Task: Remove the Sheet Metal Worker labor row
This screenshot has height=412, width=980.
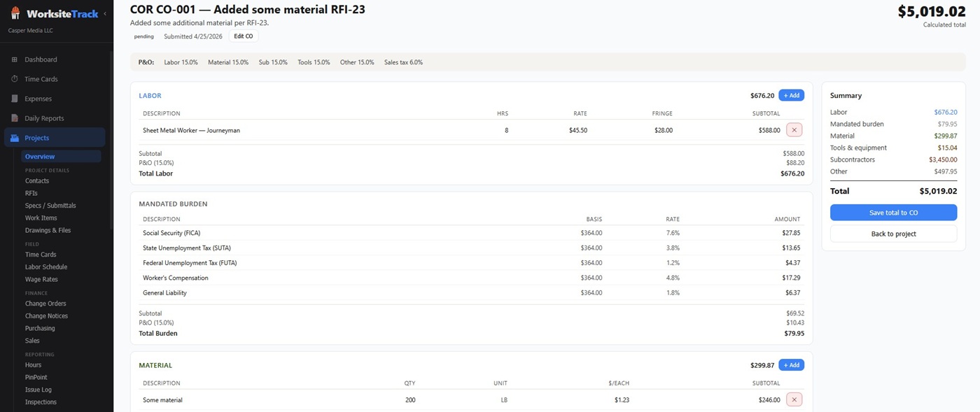Action: click(x=794, y=130)
